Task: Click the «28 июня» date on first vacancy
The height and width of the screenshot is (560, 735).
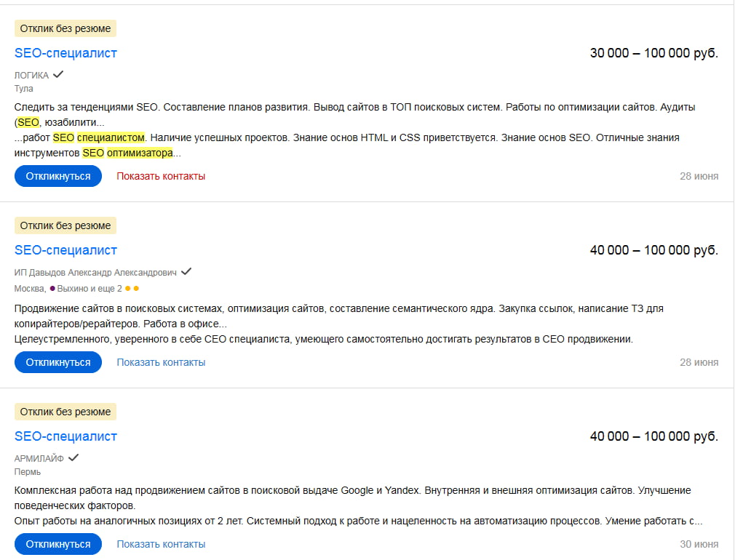Action: [x=699, y=176]
